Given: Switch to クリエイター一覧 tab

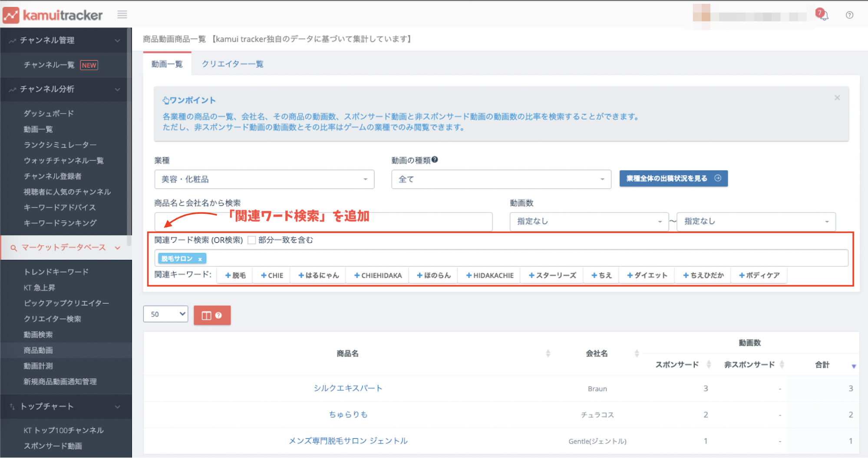Looking at the screenshot, I should tap(232, 64).
